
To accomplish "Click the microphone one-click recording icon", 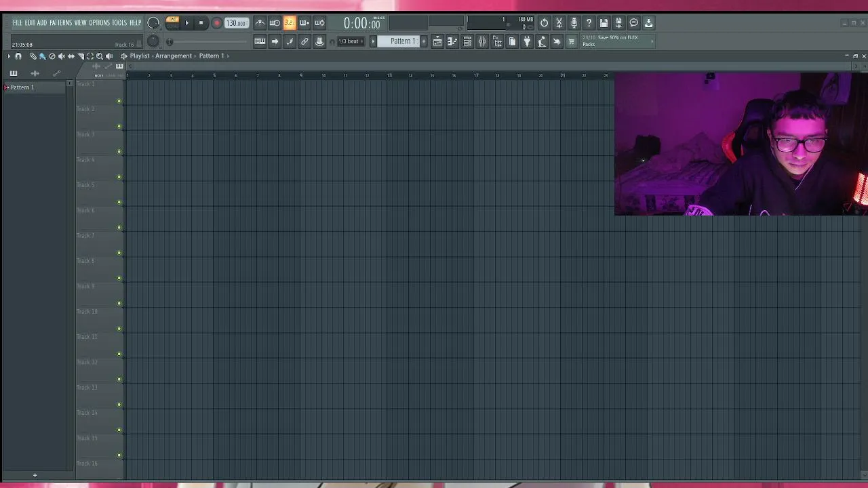I will [574, 23].
